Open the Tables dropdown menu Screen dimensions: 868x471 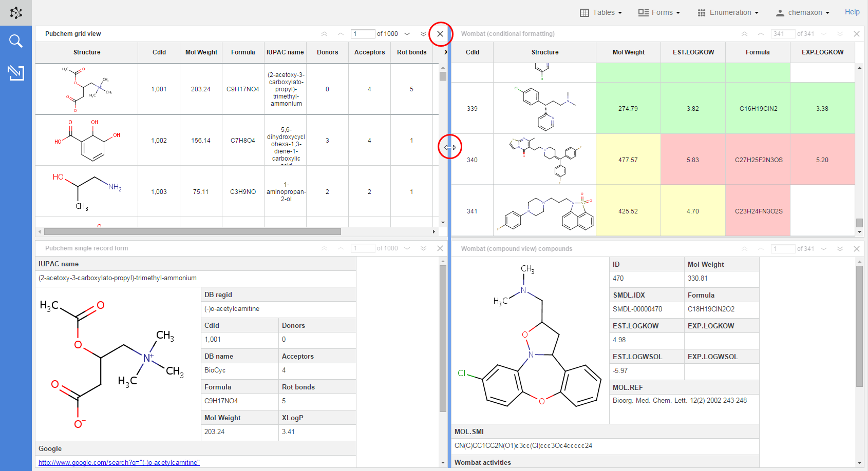601,12
